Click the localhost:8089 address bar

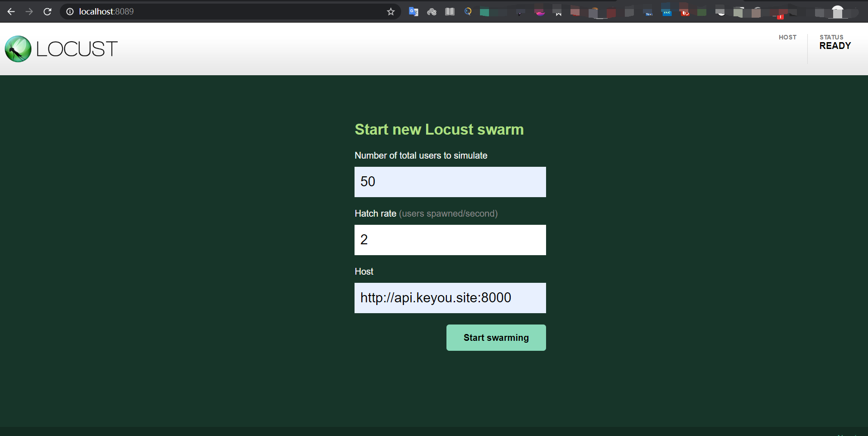[226, 12]
